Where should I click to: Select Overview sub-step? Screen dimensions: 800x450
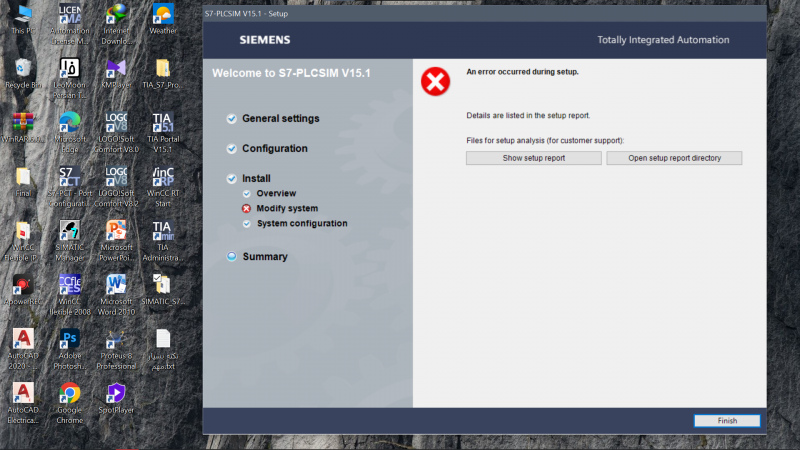[x=276, y=193]
